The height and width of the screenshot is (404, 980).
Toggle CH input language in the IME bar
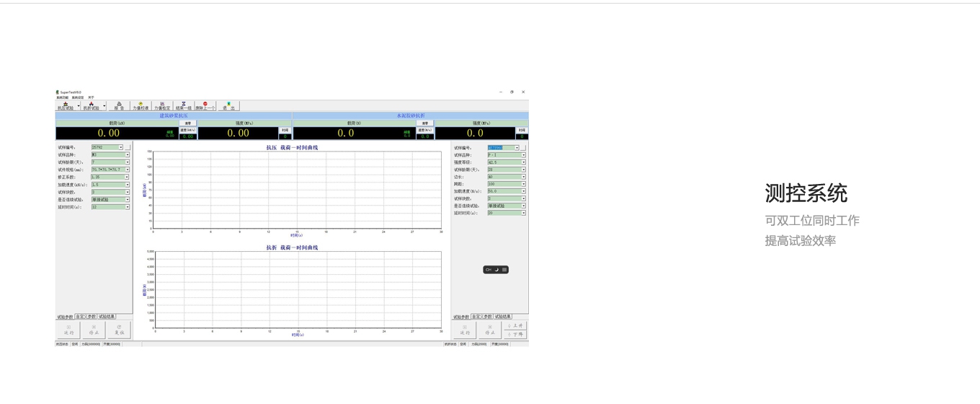489,270
